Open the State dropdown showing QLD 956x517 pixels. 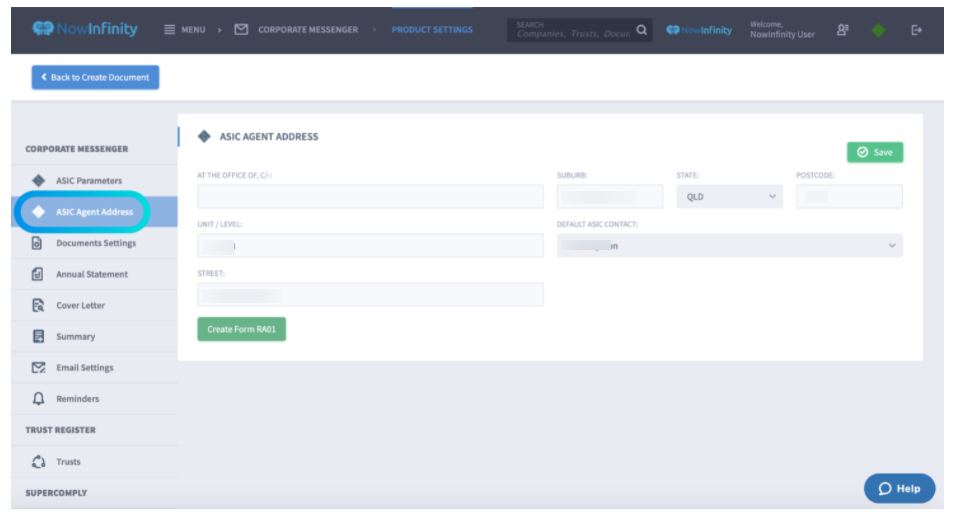(x=729, y=196)
